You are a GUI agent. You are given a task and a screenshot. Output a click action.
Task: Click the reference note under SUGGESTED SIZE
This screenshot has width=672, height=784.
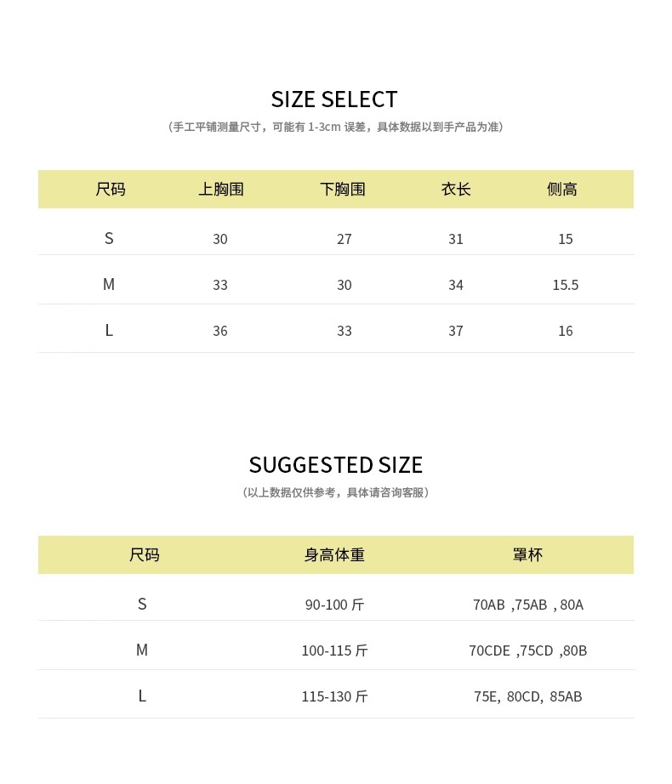click(335, 493)
